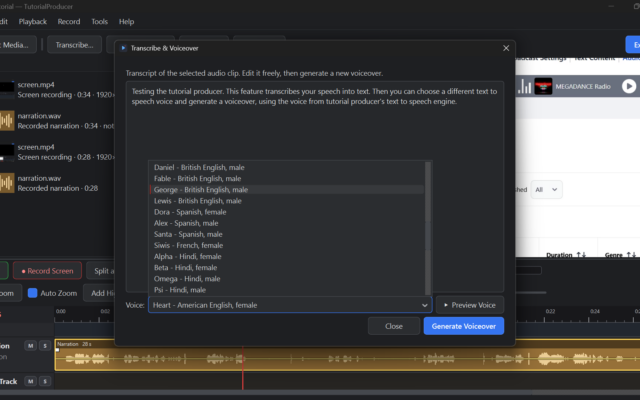The image size is (640, 400).
Task: Click the MEGADANCE Radio station logo
Action: click(543, 87)
